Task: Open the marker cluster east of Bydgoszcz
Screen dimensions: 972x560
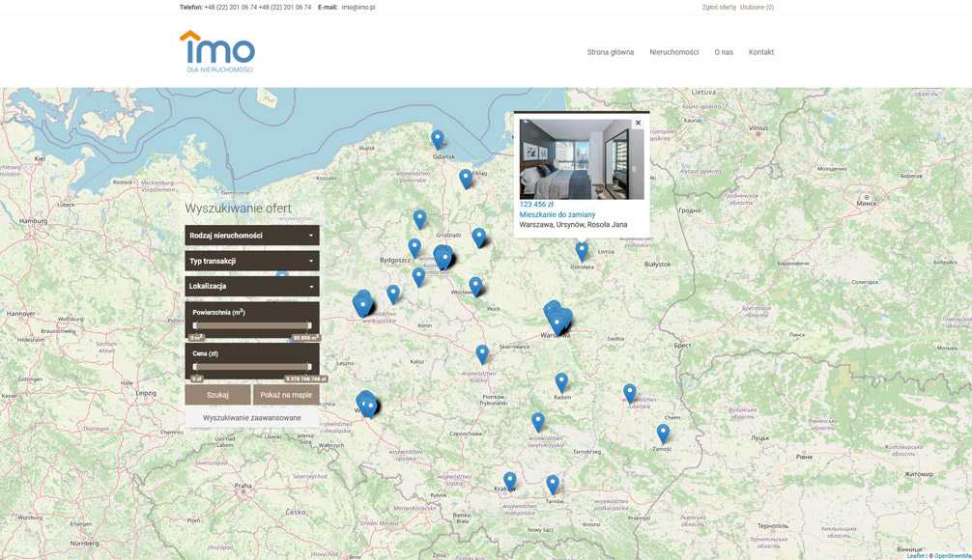Action: tap(443, 258)
